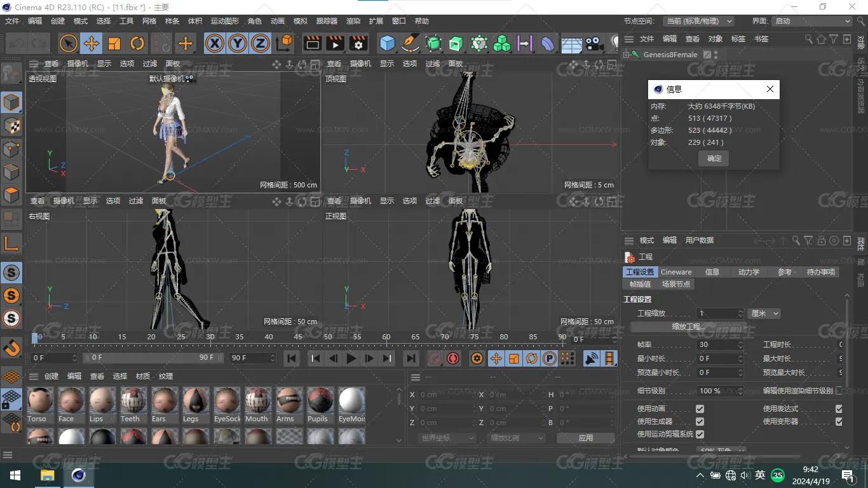The image size is (868, 488).
Task: Open the 界面 layout dropdown
Action: 812,21
